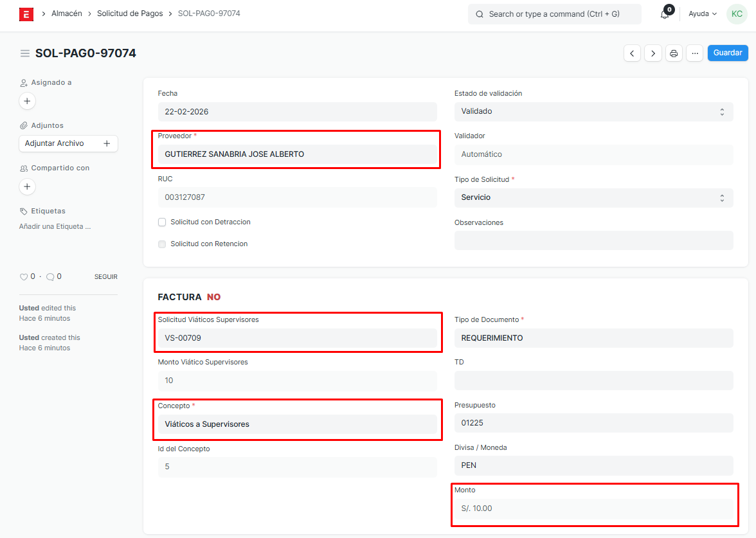The height and width of the screenshot is (538, 756).
Task: Navigate to Almacén breadcrumb
Action: 67,13
